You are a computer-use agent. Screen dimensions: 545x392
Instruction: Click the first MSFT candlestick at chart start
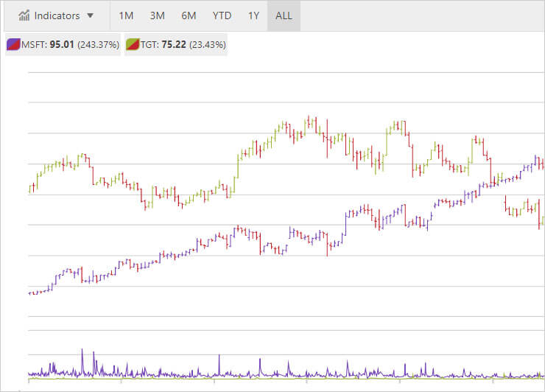[x=29, y=293]
